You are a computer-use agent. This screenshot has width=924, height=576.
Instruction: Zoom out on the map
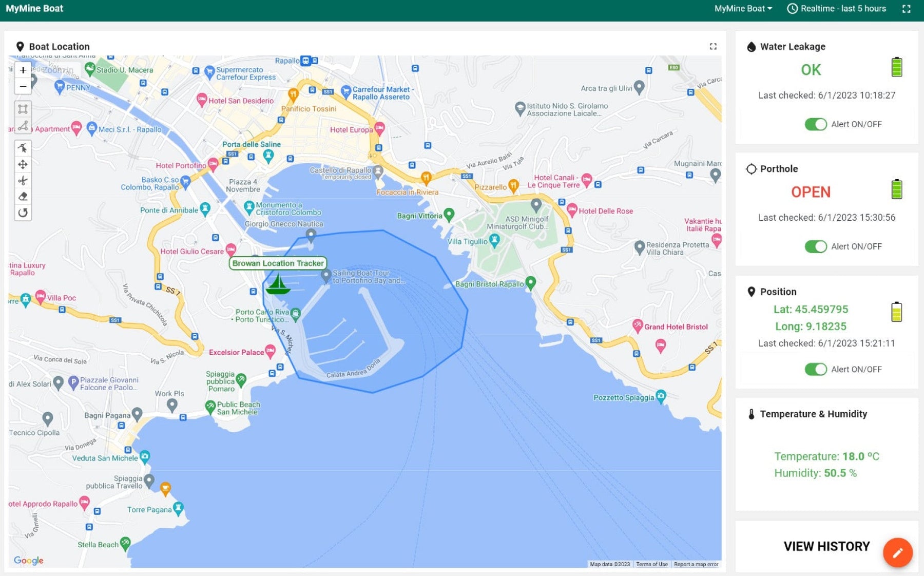click(23, 86)
